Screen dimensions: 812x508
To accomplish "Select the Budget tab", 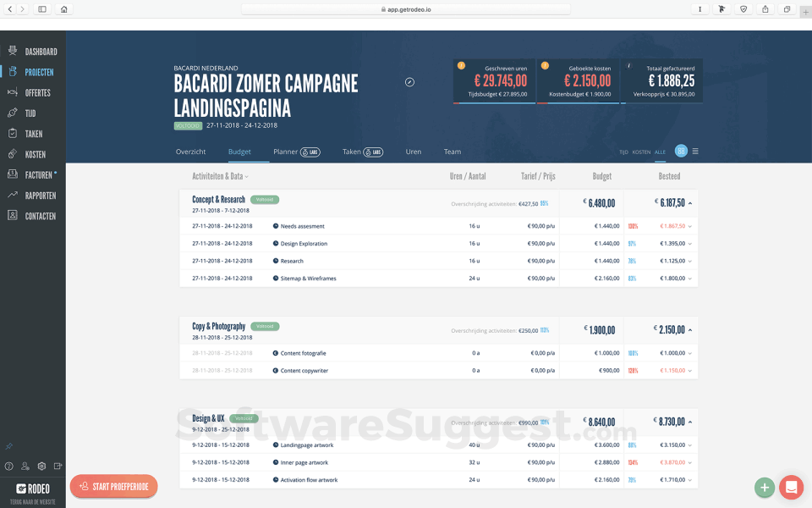I will click(239, 152).
